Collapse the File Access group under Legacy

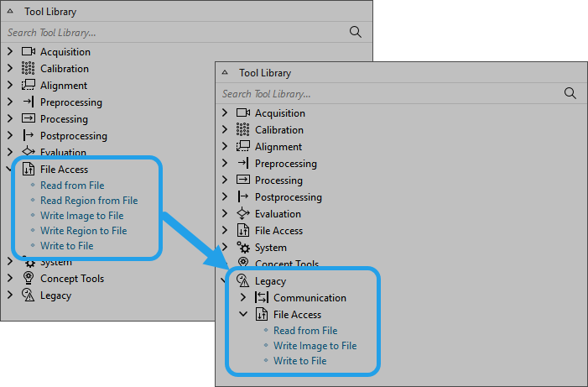point(243,315)
